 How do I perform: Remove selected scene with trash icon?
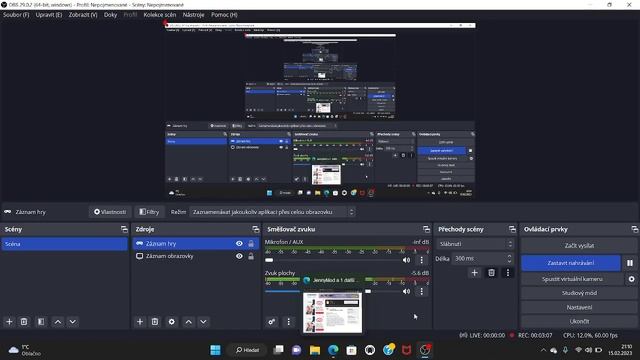(x=24, y=322)
